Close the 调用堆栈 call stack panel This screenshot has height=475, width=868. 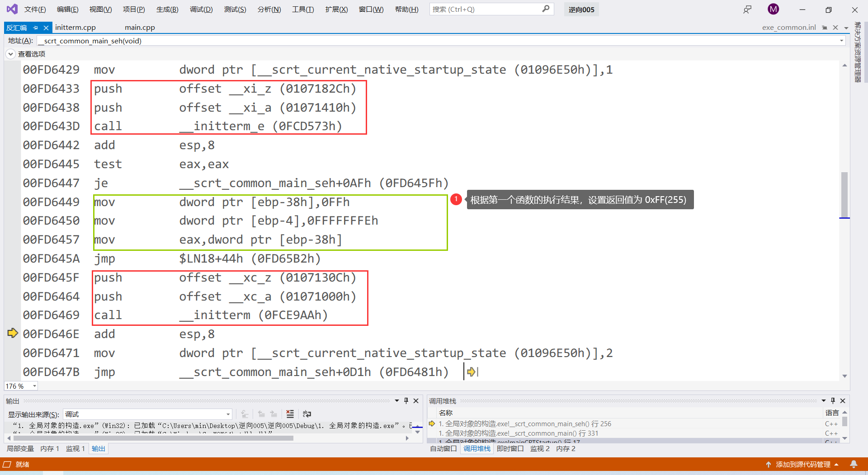click(843, 401)
